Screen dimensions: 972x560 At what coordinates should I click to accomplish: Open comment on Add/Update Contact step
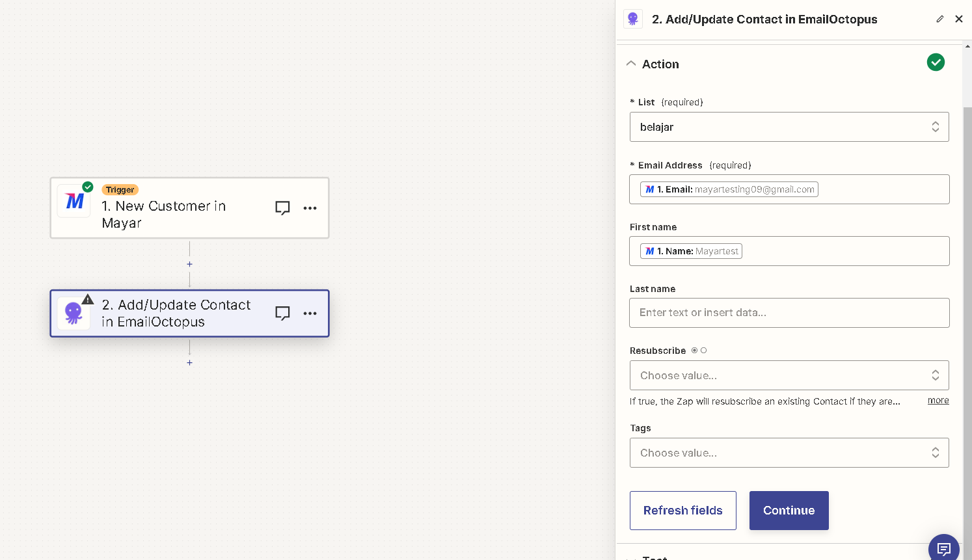(282, 313)
